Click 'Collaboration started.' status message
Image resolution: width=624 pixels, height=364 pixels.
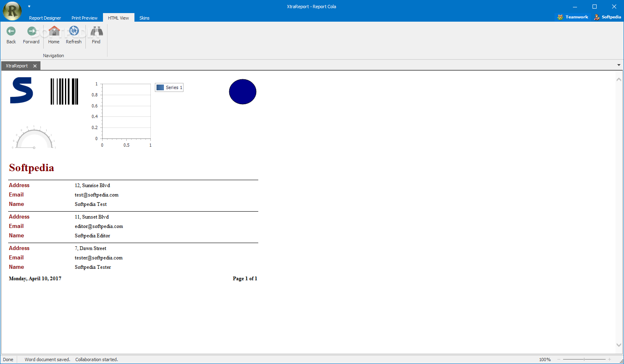96,360
